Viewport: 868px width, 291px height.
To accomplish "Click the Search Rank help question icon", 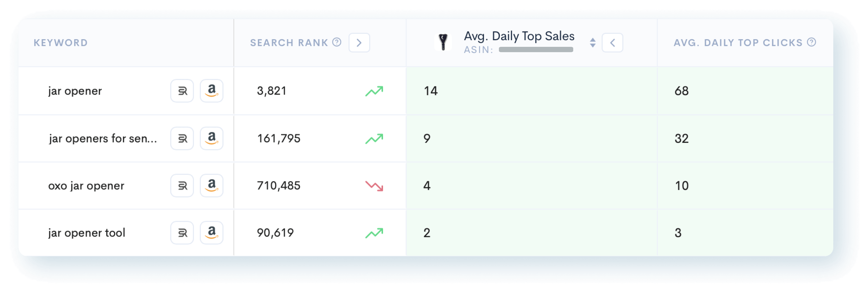I will (337, 42).
